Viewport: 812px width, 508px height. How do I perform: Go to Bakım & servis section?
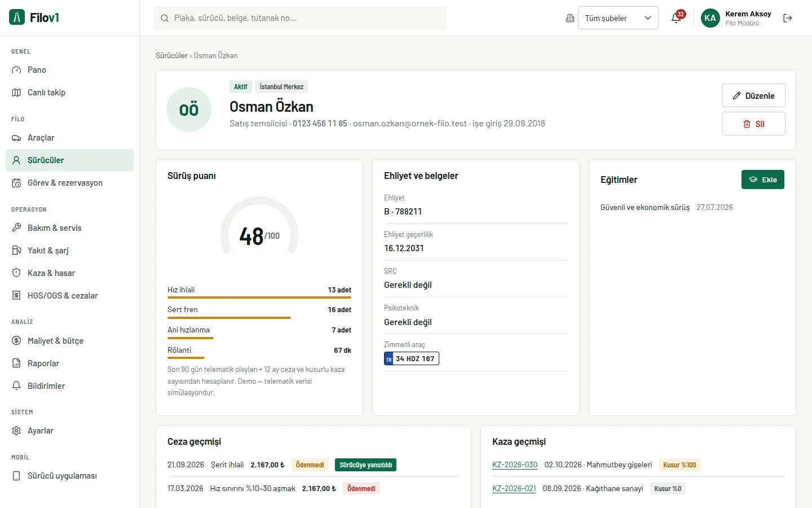point(69,228)
